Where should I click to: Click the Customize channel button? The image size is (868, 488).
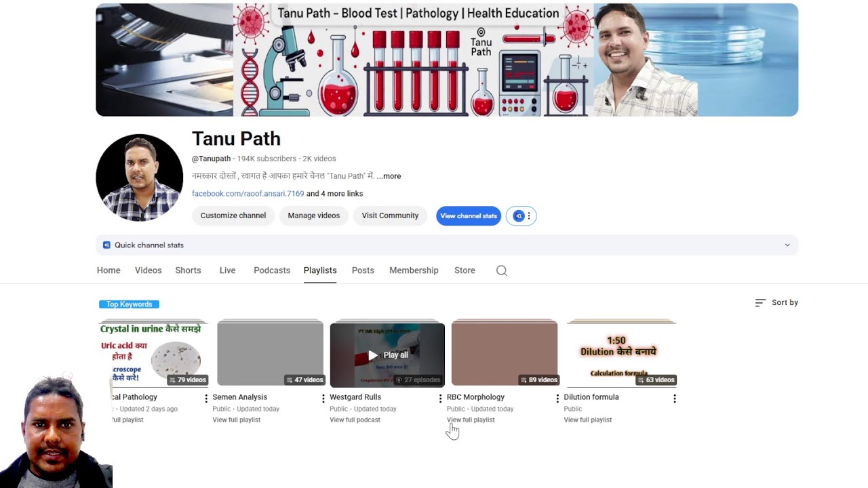pyautogui.click(x=233, y=216)
